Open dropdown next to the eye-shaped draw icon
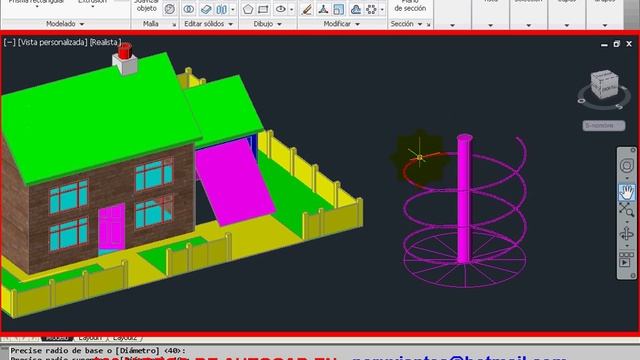The image size is (640, 360). coord(291,9)
